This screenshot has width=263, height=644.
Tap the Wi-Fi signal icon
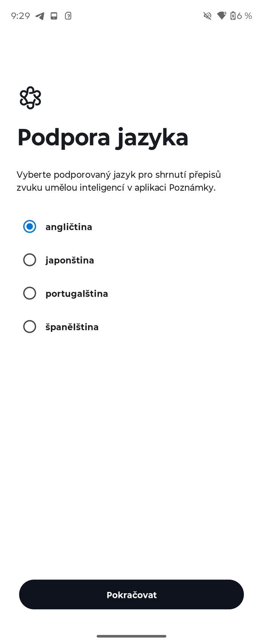pyautogui.click(x=222, y=15)
